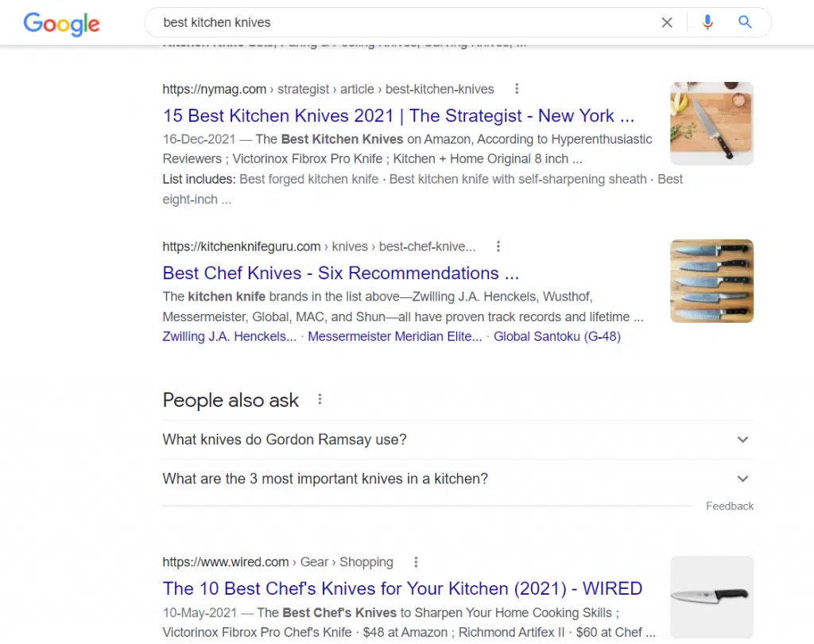The height and width of the screenshot is (644, 814).
Task: Expand 'What knives do Gordon Ramsay use?'
Action: pyautogui.click(x=457, y=440)
